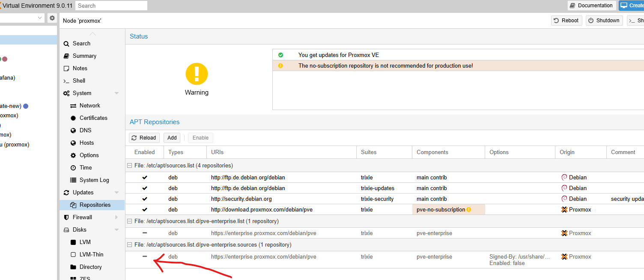Click the Shutdown button
Screen dimensions: 644x280
[604, 20]
